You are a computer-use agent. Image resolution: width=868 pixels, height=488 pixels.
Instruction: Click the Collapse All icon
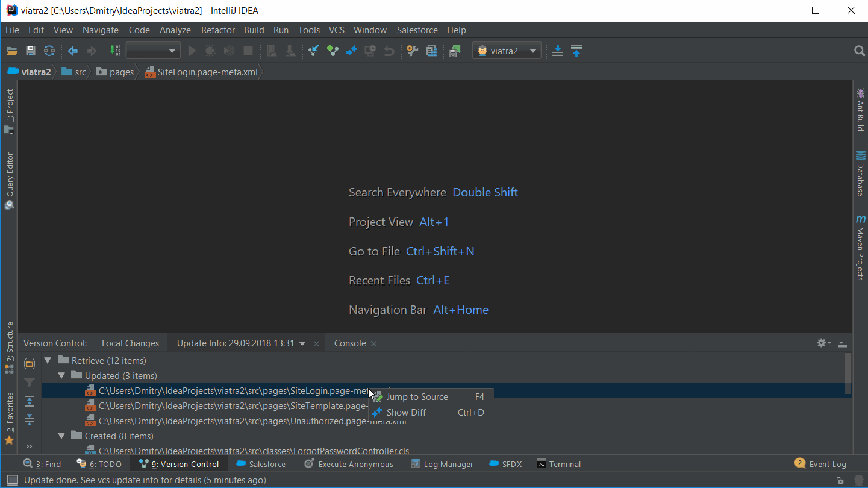click(x=29, y=420)
